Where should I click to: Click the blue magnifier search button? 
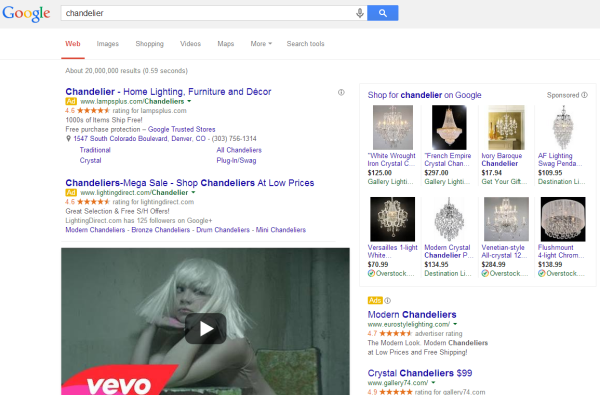click(x=383, y=13)
